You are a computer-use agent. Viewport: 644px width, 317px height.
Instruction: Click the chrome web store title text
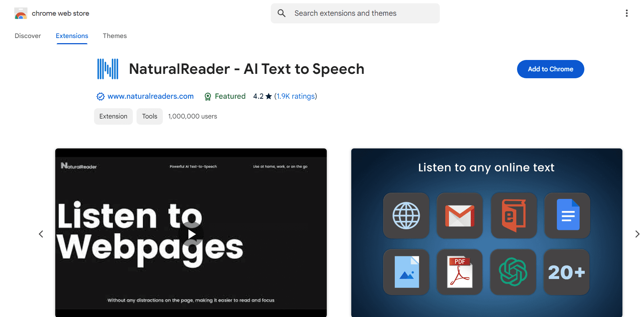pyautogui.click(x=60, y=14)
